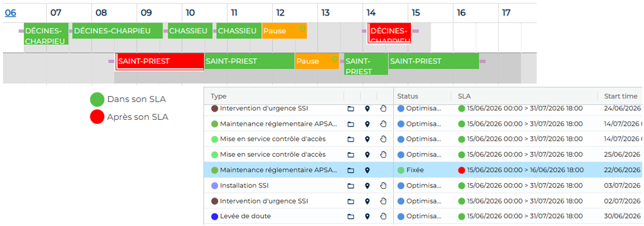
Task: Open folder icon in row starting 25/06/2026
Action: [350, 155]
